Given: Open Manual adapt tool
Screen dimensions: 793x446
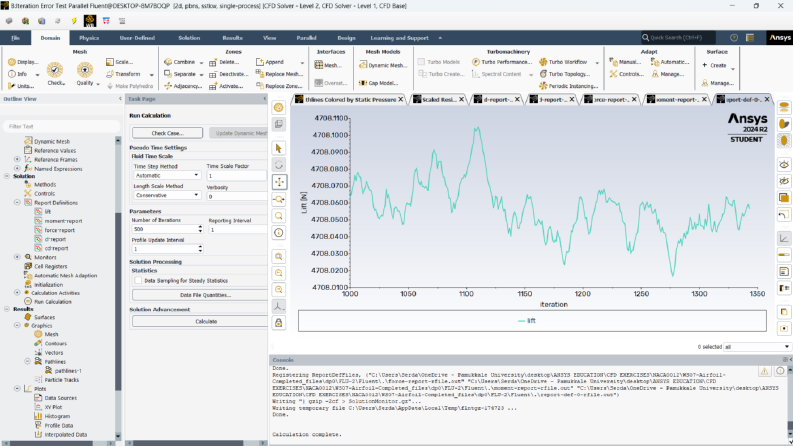Looking at the screenshot, I should 625,62.
